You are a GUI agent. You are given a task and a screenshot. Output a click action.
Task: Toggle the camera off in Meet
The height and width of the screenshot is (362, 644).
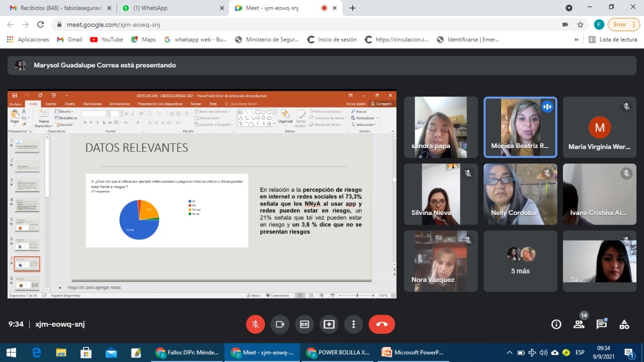pyautogui.click(x=280, y=324)
